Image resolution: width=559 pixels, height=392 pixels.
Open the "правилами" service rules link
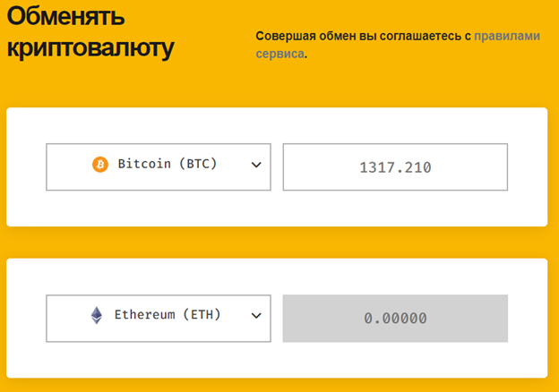(x=507, y=37)
